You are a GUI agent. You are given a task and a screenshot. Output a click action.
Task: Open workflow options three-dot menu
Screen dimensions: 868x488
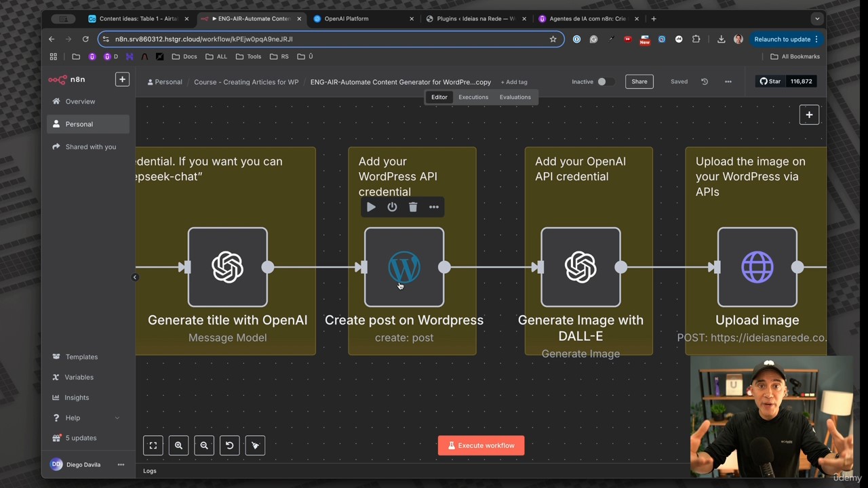click(728, 81)
